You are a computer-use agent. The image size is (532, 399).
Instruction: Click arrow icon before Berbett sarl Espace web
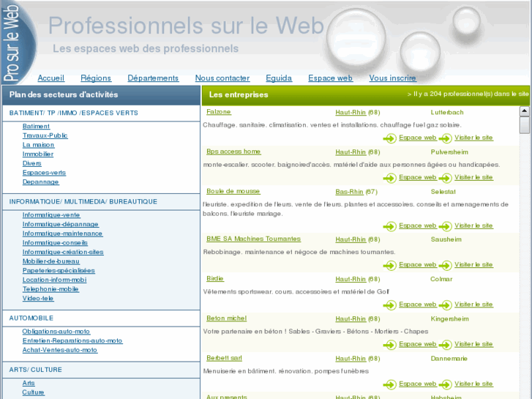tap(390, 384)
